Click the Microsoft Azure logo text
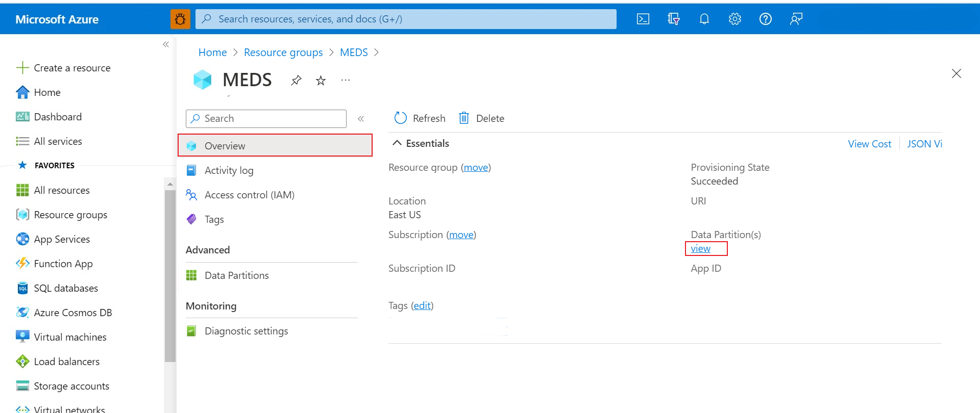This screenshot has height=413, width=980. (57, 19)
